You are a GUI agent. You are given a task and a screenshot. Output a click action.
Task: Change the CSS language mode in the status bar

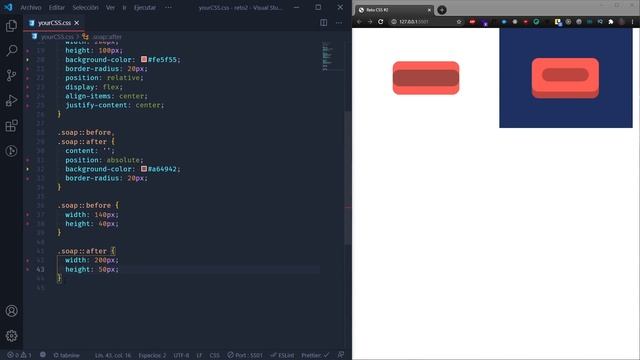tap(214, 355)
